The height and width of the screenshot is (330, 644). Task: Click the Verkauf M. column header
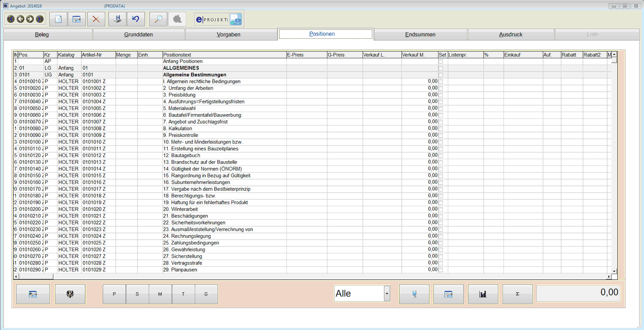(420, 55)
